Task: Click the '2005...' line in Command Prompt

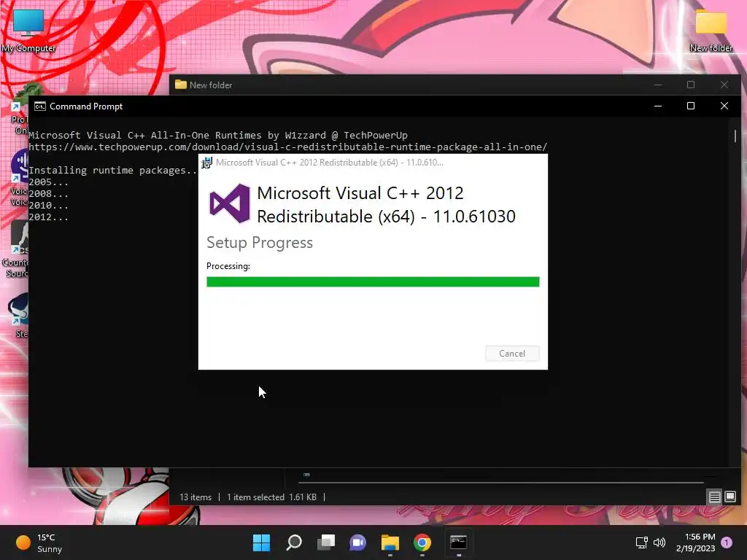Action: point(49,182)
